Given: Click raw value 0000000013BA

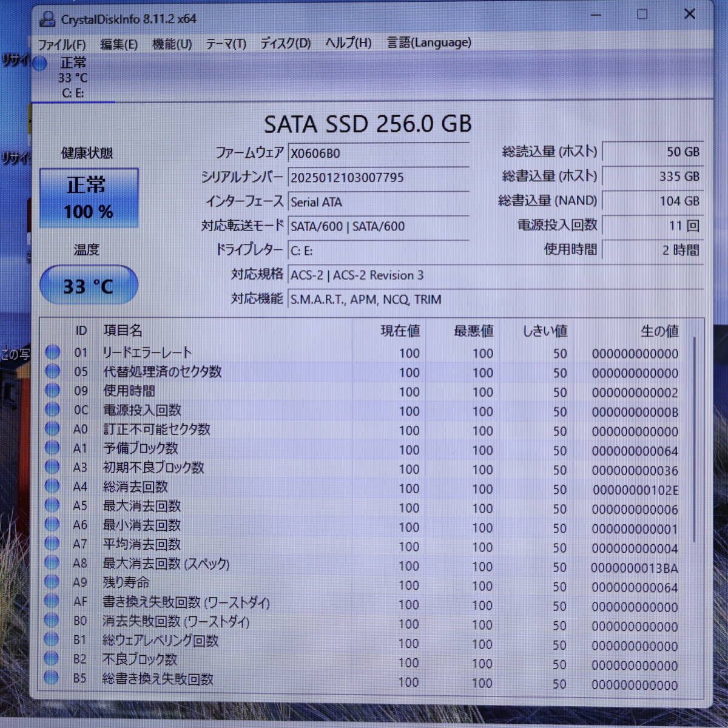Looking at the screenshot, I should [635, 568].
